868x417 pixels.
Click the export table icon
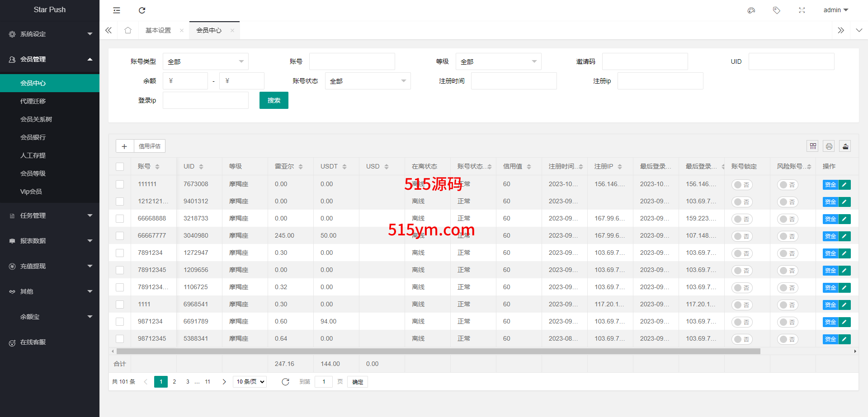(x=845, y=146)
